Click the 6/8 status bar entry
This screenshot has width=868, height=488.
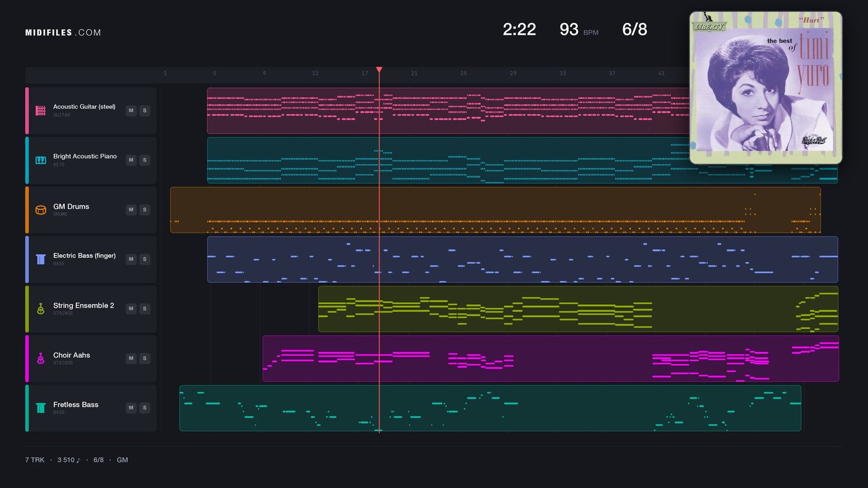[98, 460]
